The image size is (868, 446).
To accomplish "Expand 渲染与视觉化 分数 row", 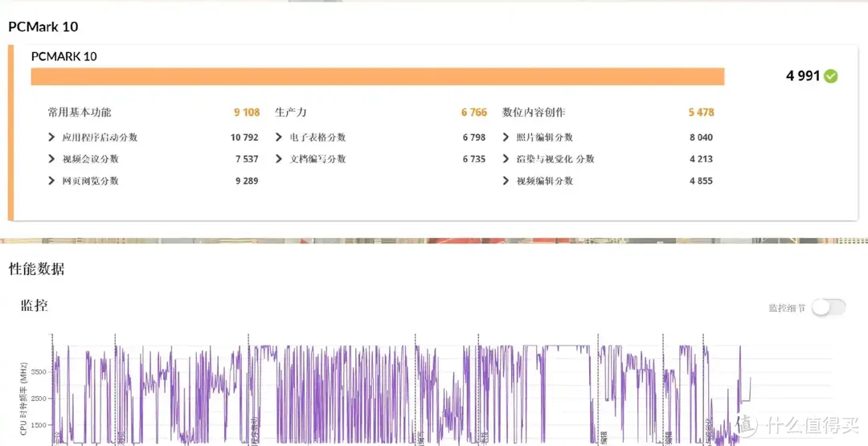I will [506, 159].
